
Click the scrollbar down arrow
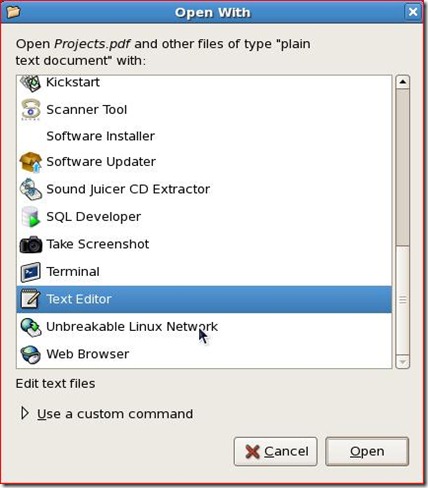click(403, 362)
